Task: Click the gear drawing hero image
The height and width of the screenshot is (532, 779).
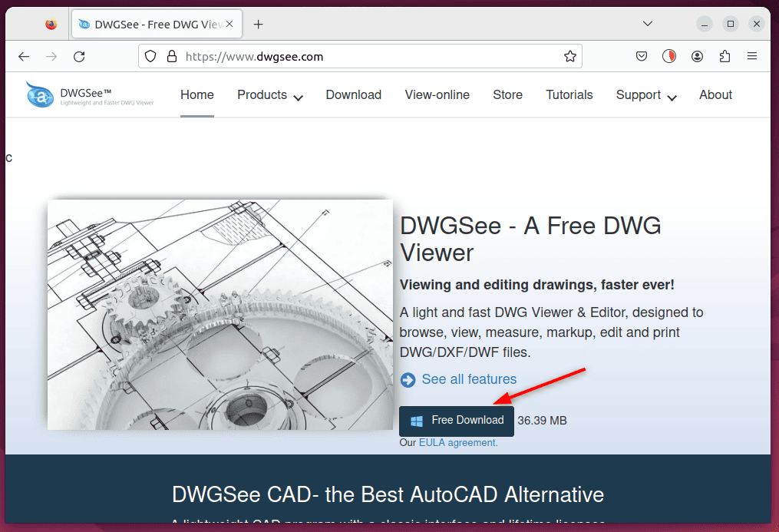Action: click(220, 315)
